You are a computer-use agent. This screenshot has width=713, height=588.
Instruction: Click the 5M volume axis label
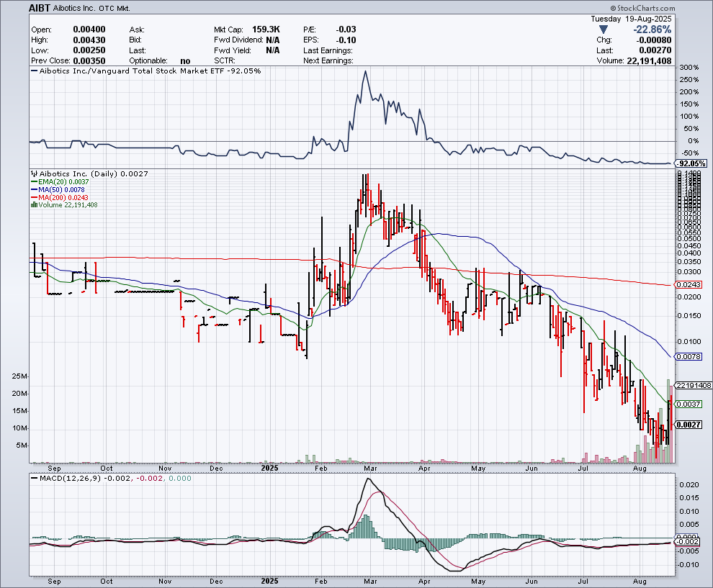tap(22, 445)
